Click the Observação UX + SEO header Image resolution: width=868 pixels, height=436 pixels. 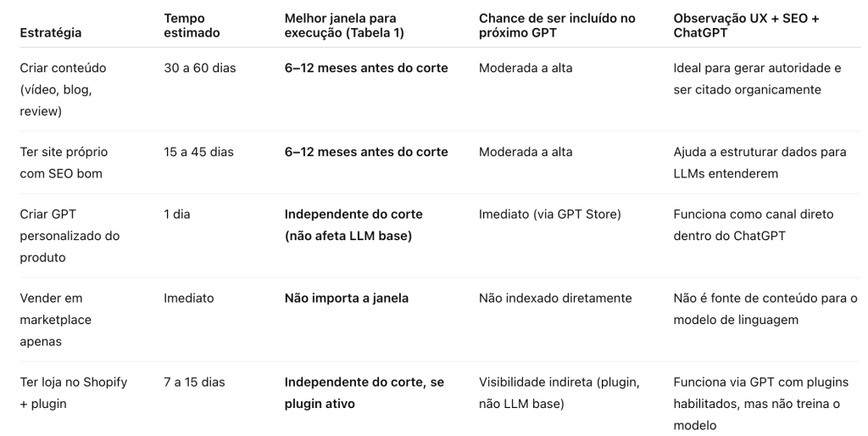point(748,25)
